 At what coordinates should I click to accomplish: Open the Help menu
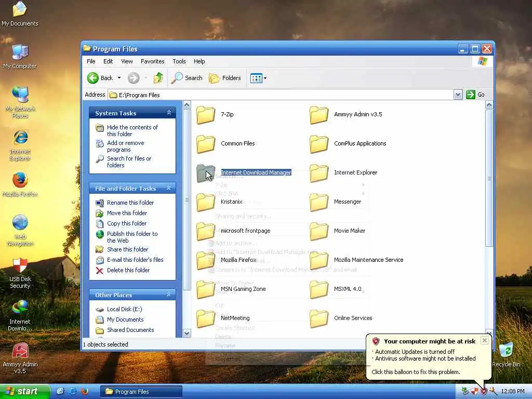pos(199,61)
